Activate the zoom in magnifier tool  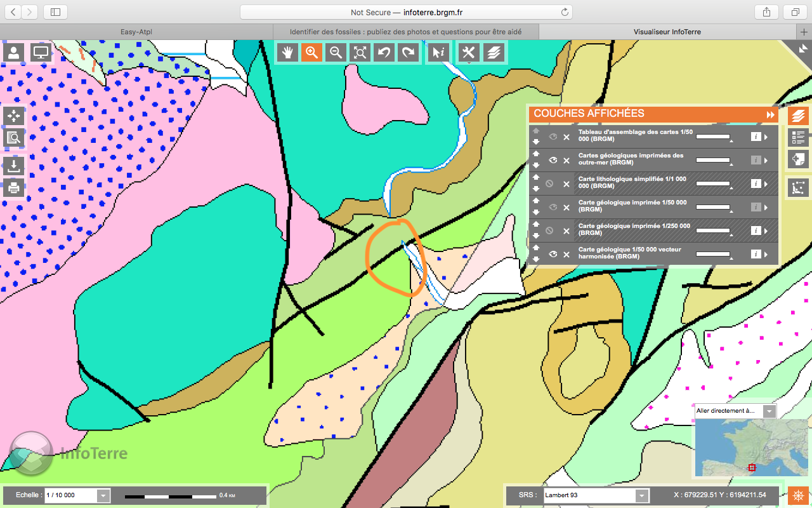(x=311, y=53)
